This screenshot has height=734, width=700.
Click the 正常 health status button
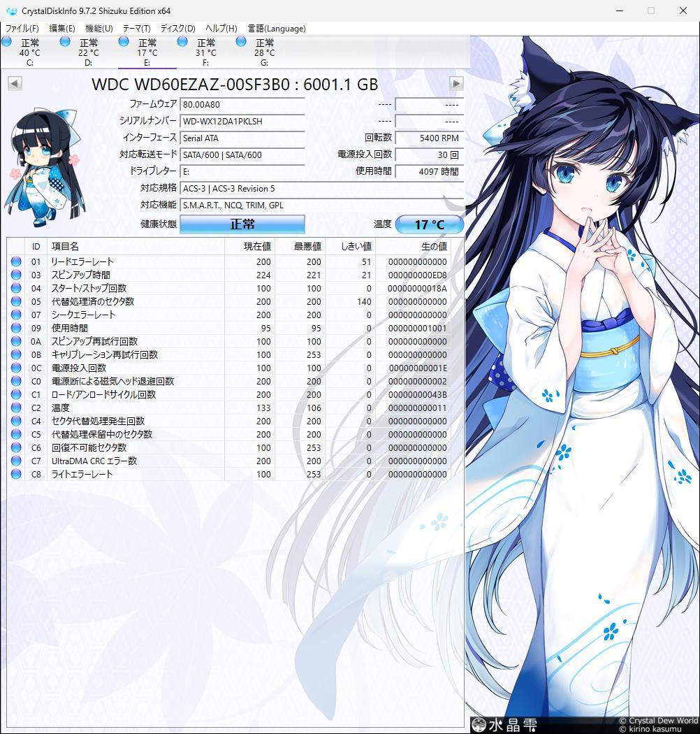(x=242, y=224)
